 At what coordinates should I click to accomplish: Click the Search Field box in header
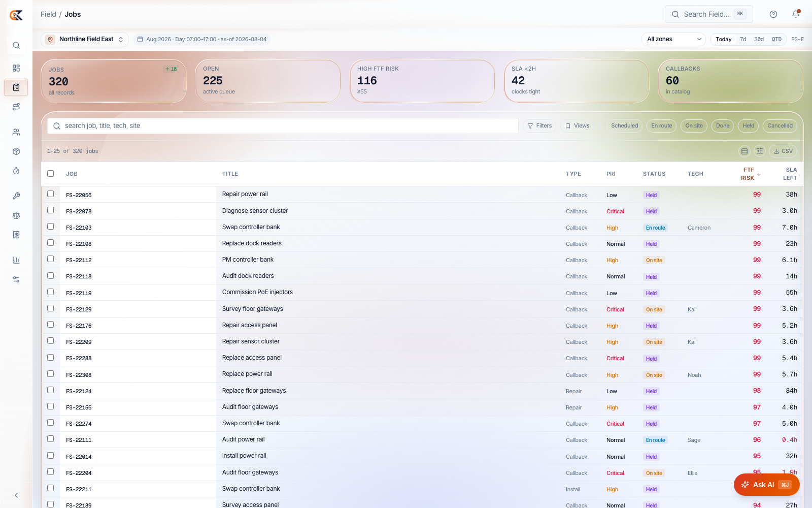pyautogui.click(x=709, y=14)
